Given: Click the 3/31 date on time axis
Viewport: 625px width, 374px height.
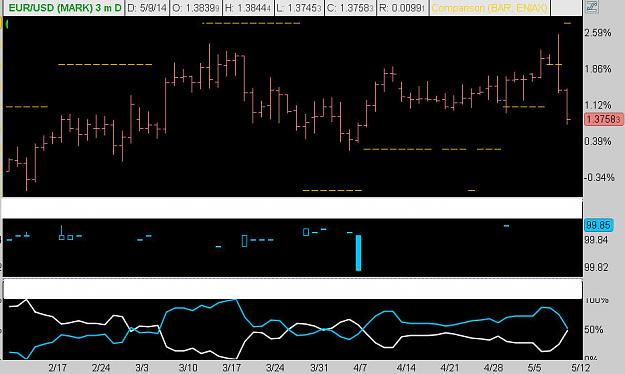Looking at the screenshot, I should [x=319, y=367].
